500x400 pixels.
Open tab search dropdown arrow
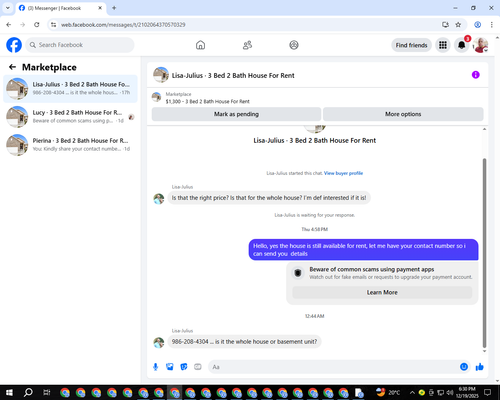click(x=8, y=8)
